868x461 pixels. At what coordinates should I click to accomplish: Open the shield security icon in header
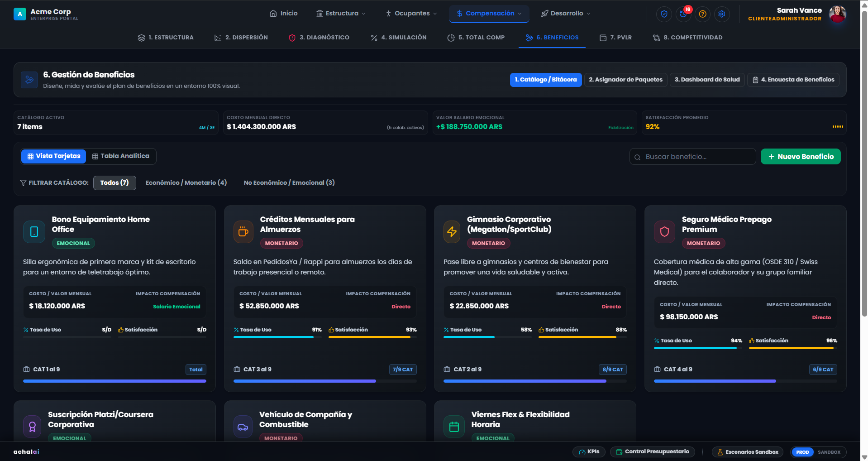click(664, 14)
